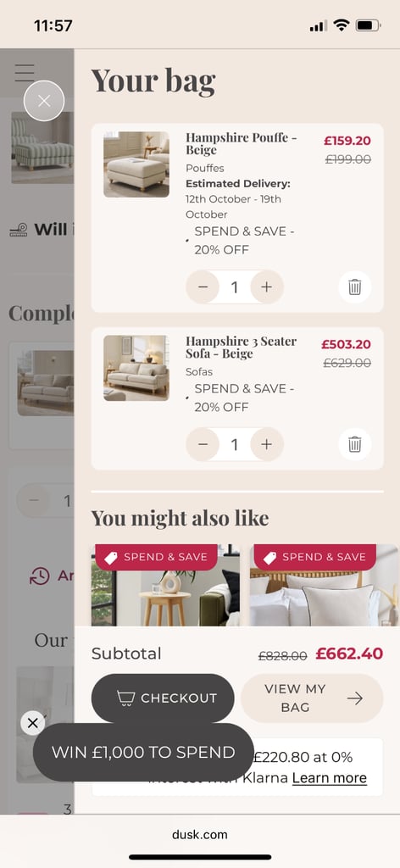This screenshot has height=868, width=400.
Task: Select the Hampshire Pouffe - Beige title
Action: point(241,143)
